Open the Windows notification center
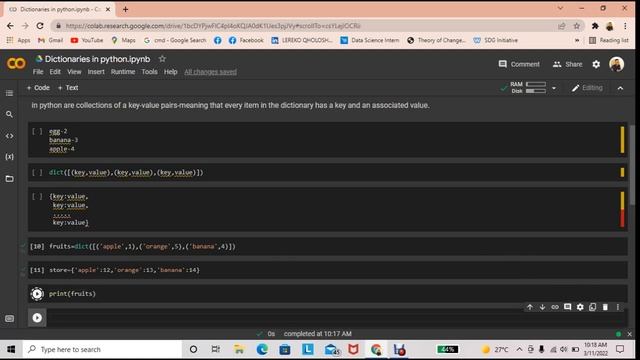The width and height of the screenshot is (640, 360). [x=620, y=349]
